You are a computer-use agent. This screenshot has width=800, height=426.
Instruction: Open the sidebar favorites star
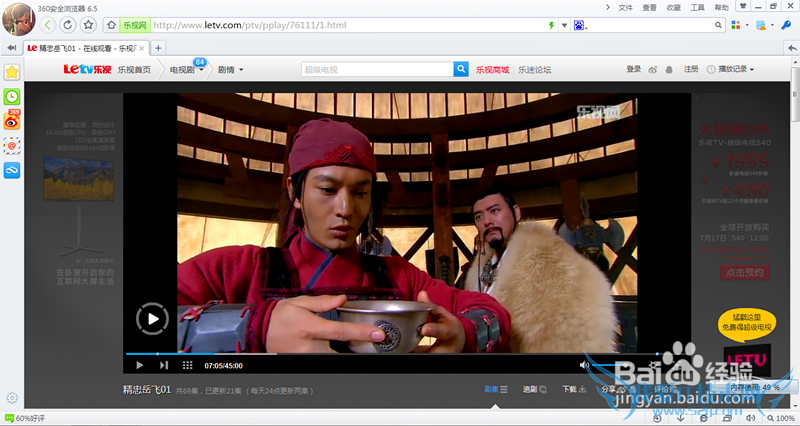point(12,72)
